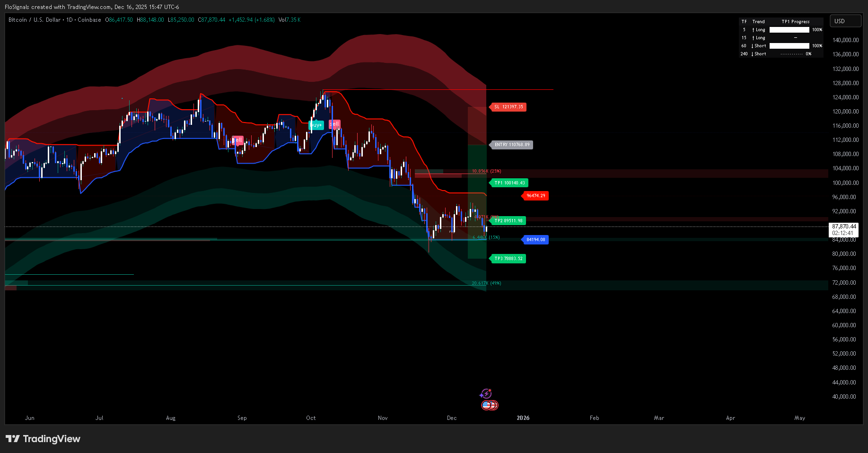Open the USD currency selector
Screen dimensions: 868x453
pyautogui.click(x=845, y=21)
